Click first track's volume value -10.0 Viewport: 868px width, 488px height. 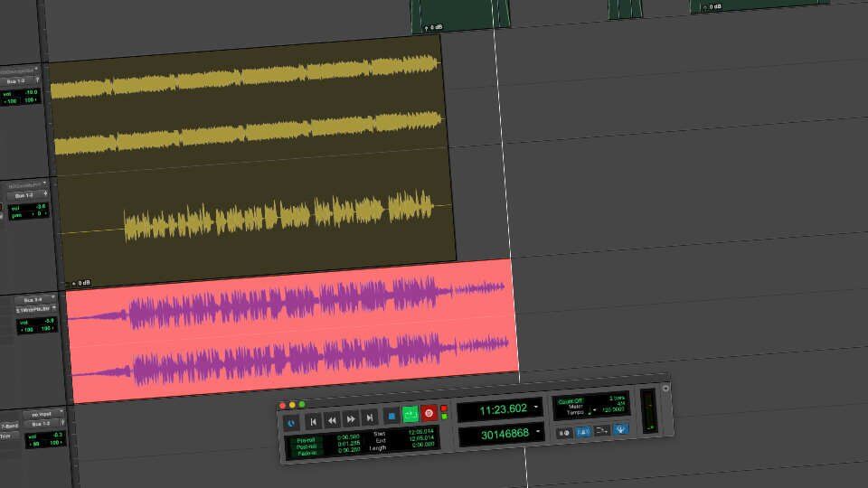(32, 92)
